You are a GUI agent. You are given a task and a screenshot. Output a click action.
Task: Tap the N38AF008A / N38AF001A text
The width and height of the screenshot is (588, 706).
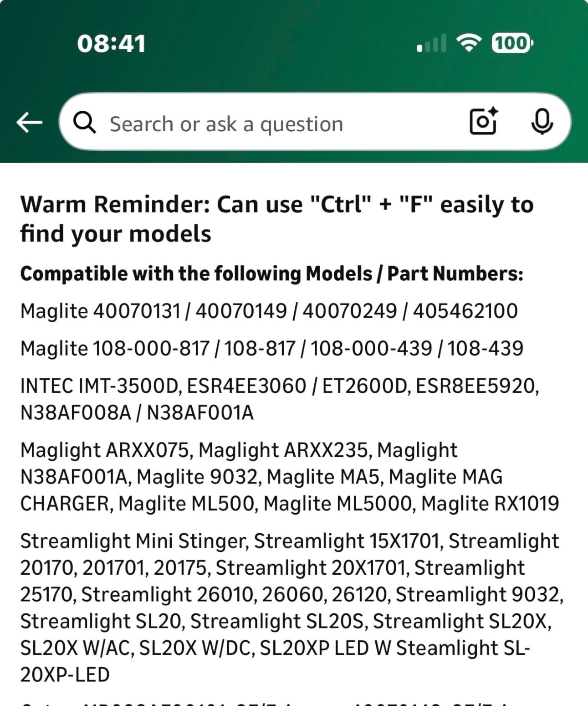pos(137,413)
